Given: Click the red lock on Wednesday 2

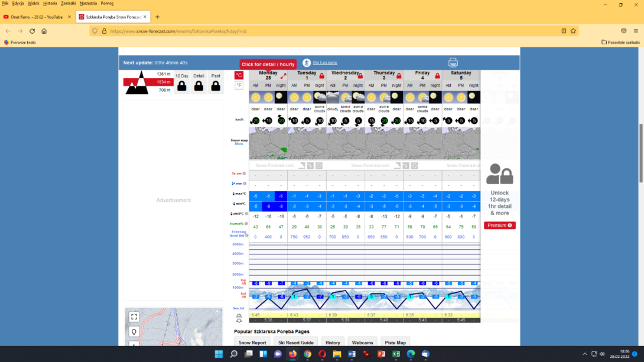Looking at the screenshot, I should pyautogui.click(x=360, y=76).
